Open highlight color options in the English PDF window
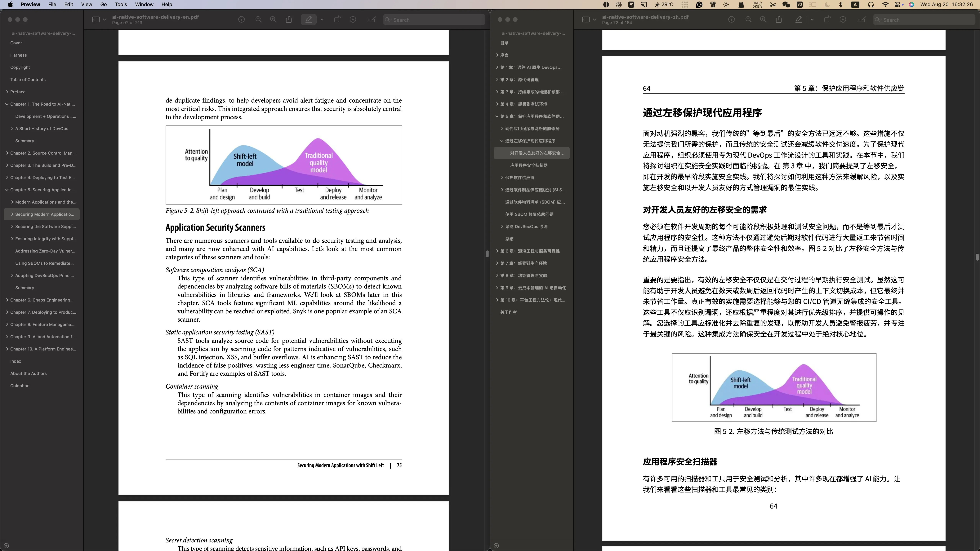This screenshot has height=551, width=980. (x=322, y=20)
